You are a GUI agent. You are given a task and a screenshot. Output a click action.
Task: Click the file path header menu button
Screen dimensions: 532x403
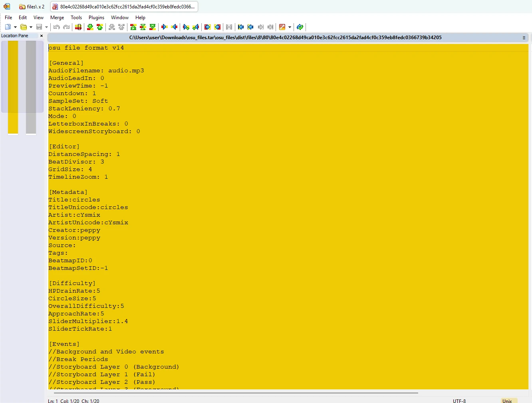coord(524,38)
